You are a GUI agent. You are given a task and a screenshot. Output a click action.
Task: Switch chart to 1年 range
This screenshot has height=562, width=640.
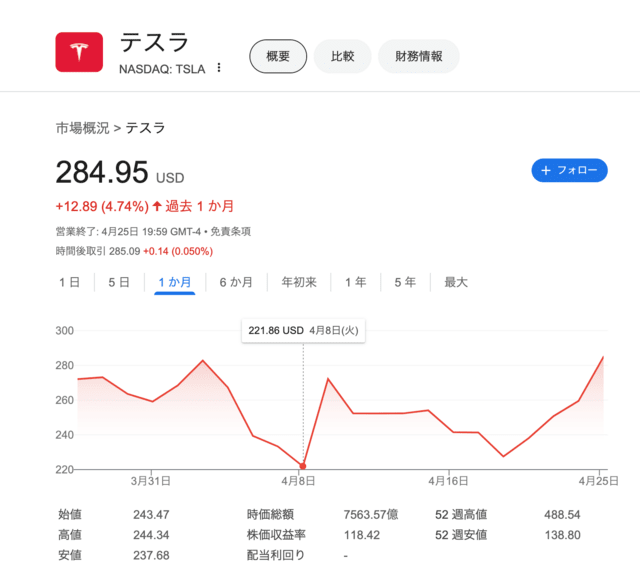(x=356, y=282)
